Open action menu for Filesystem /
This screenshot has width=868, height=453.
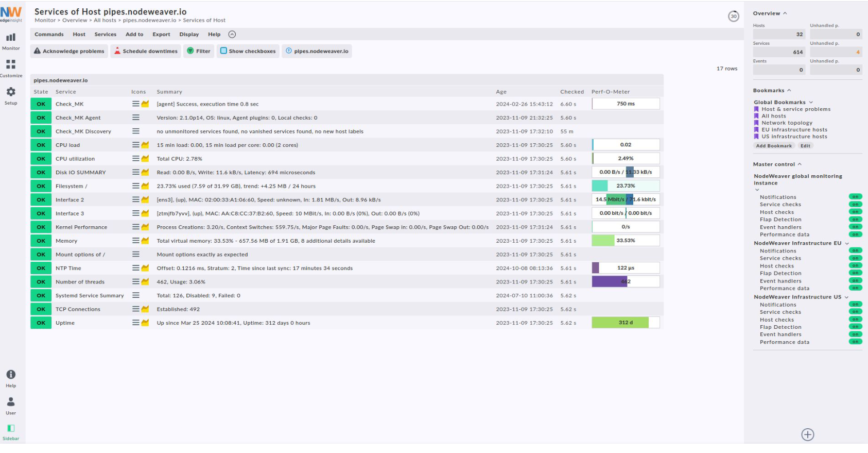(x=136, y=186)
